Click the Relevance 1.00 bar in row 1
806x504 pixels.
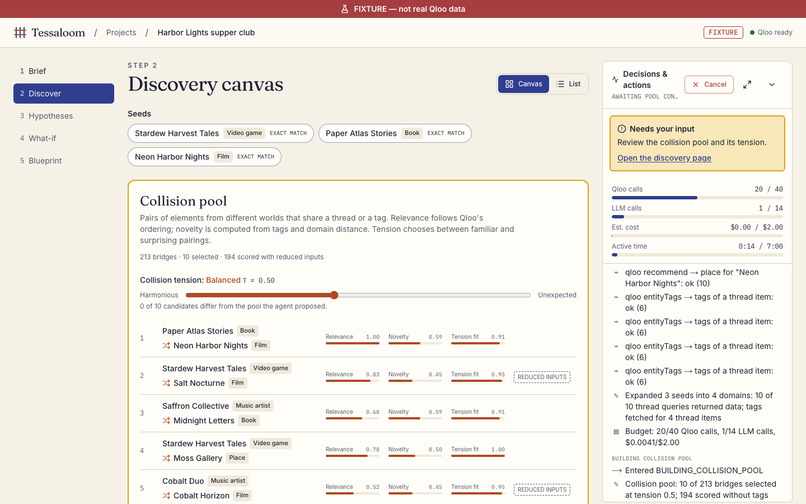[x=352, y=343]
